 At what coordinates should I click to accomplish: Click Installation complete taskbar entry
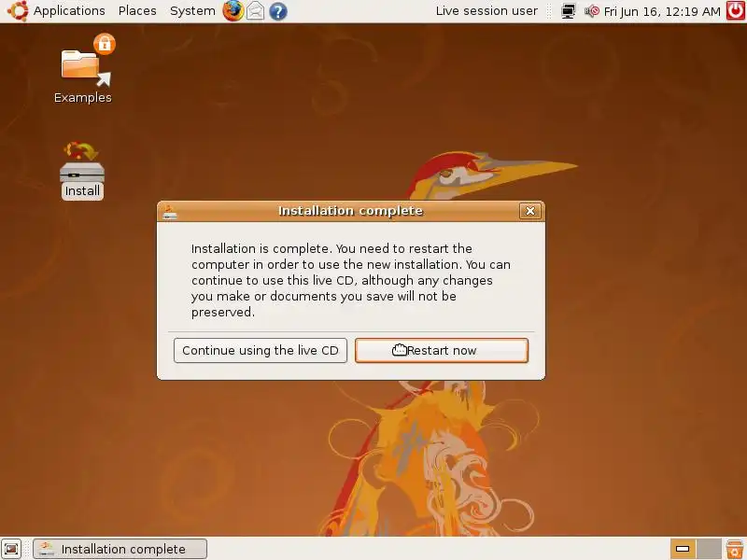click(x=120, y=549)
